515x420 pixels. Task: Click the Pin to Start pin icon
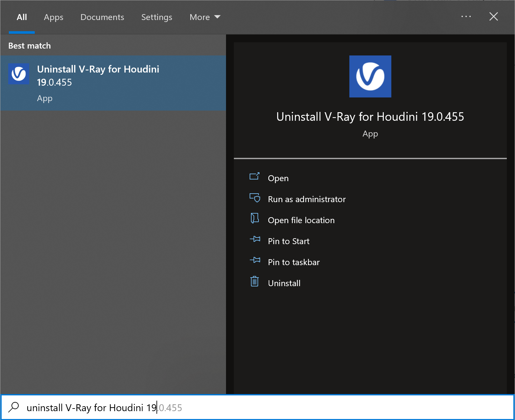pos(255,239)
